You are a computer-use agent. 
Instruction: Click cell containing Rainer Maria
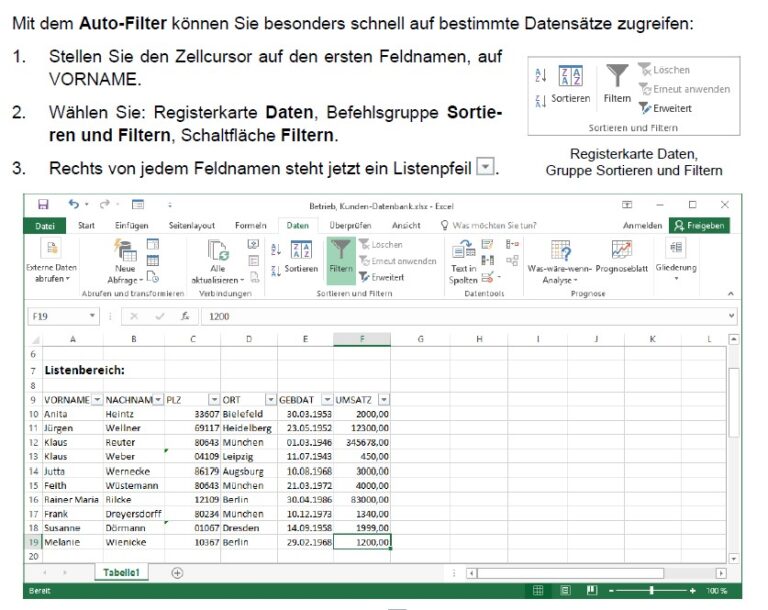(72, 500)
